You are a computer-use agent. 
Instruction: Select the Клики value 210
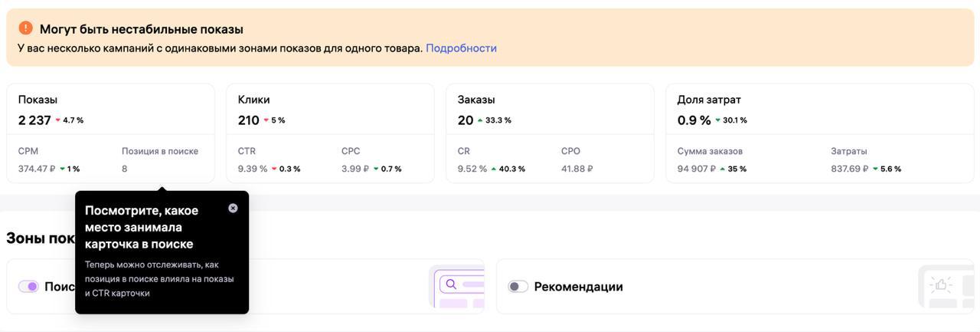pos(249,120)
